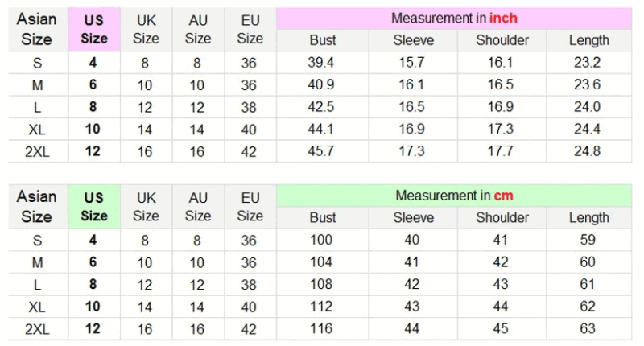Click sleeve value 16.9 in inch table
The image size is (644, 346).
coord(412,129)
